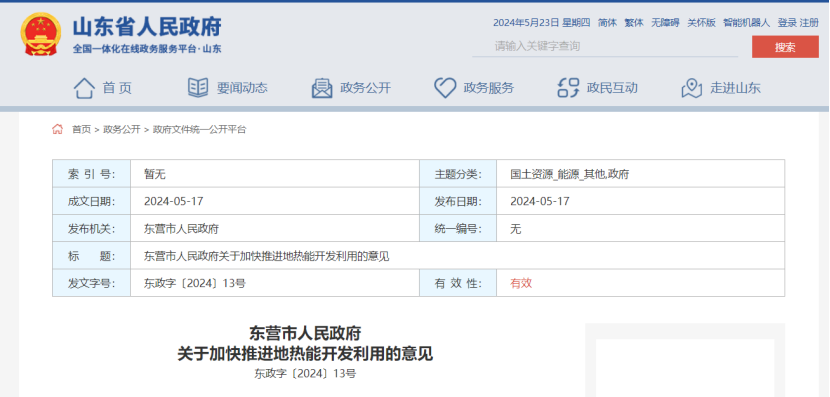830x397 pixels.
Task: Open the 智能机器人 assistant
Action: point(746,23)
